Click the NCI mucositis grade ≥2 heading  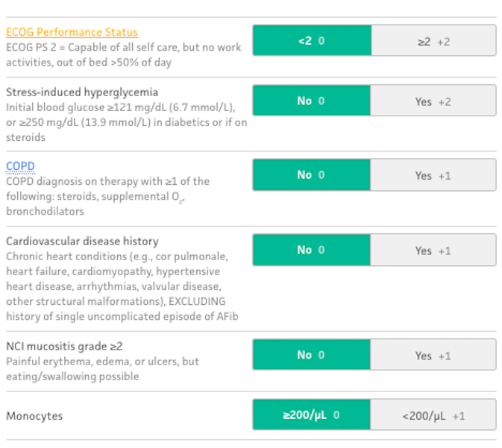[64, 346]
